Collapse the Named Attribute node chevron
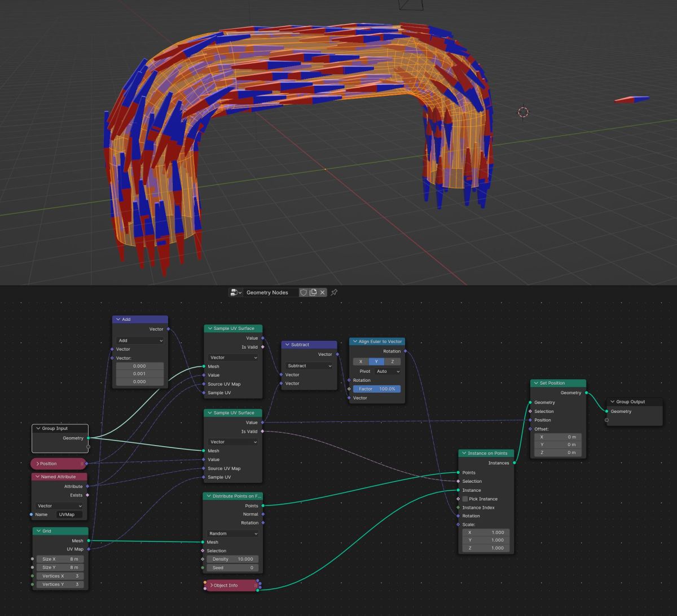This screenshot has height=616, width=677. tap(38, 477)
